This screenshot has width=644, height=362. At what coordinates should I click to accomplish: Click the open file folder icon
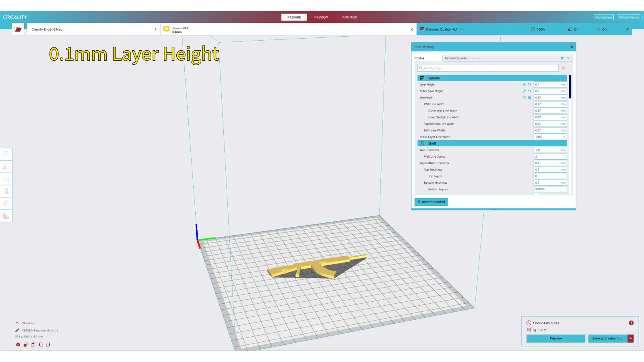pyautogui.click(x=18, y=29)
